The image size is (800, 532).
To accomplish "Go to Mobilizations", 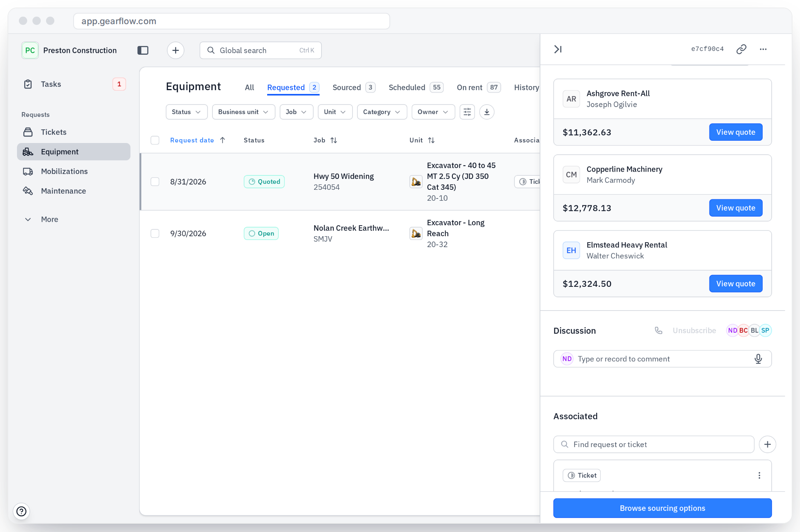I will pyautogui.click(x=74, y=171).
